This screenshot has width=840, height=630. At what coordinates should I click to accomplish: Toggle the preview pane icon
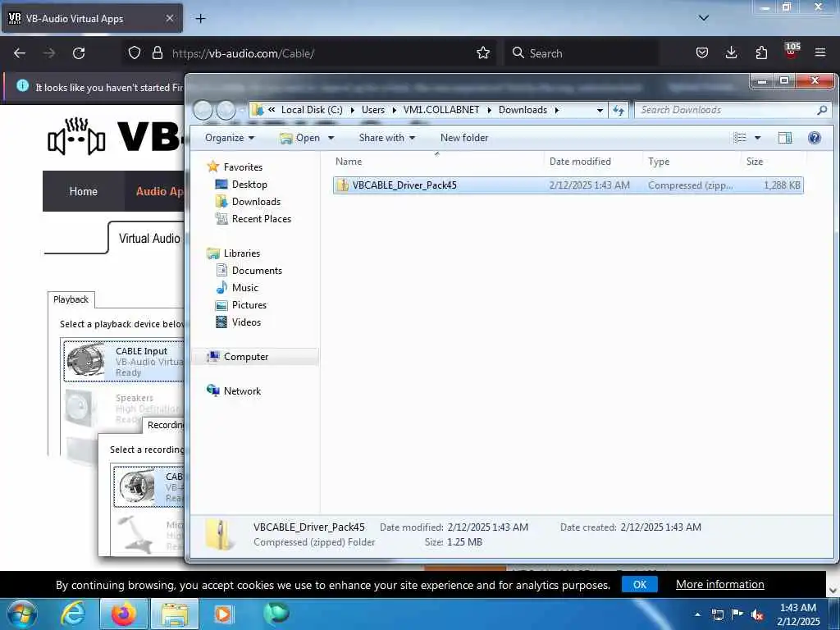click(785, 138)
